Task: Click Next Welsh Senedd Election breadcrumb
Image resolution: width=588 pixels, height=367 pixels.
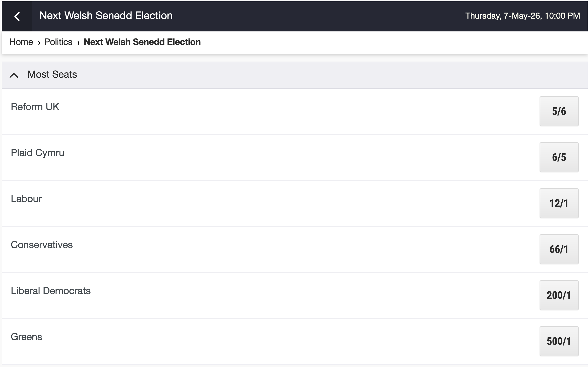Action: [x=142, y=42]
